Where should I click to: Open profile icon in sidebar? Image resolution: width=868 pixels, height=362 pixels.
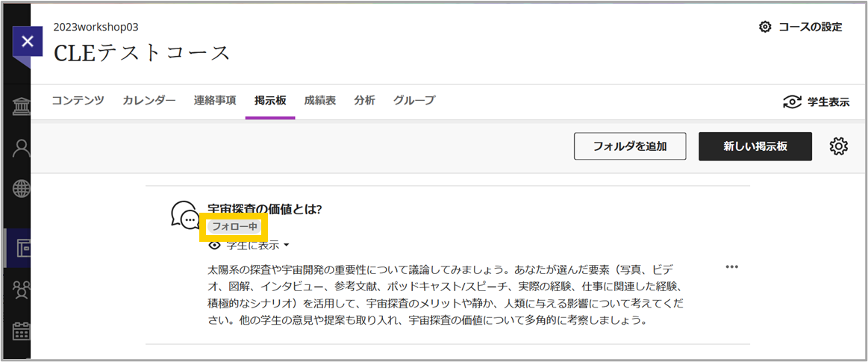pos(21,149)
